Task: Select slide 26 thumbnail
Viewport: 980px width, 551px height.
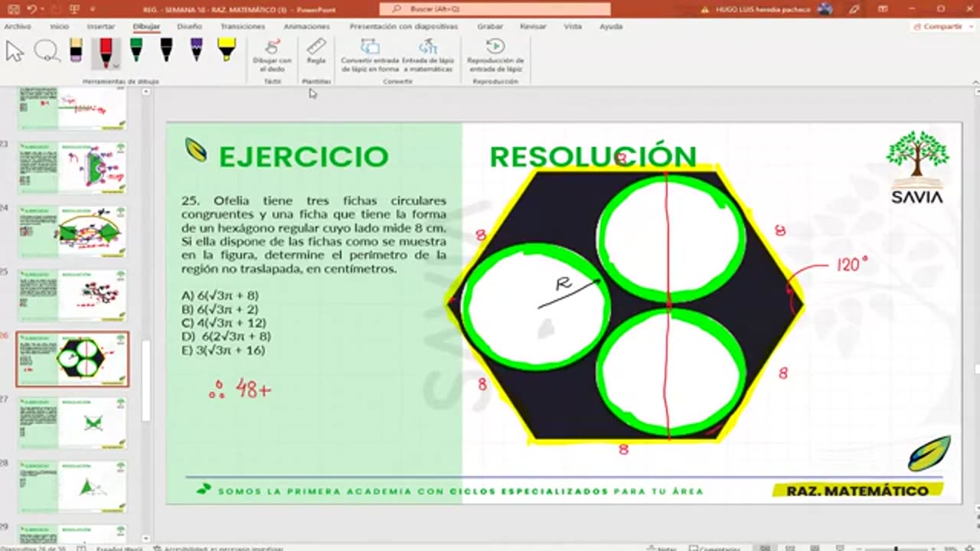Action: coord(73,359)
